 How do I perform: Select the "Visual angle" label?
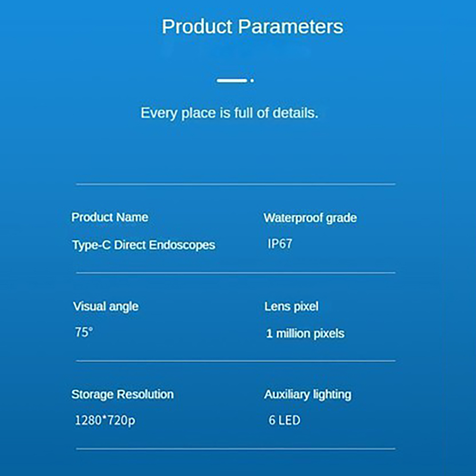pyautogui.click(x=106, y=306)
